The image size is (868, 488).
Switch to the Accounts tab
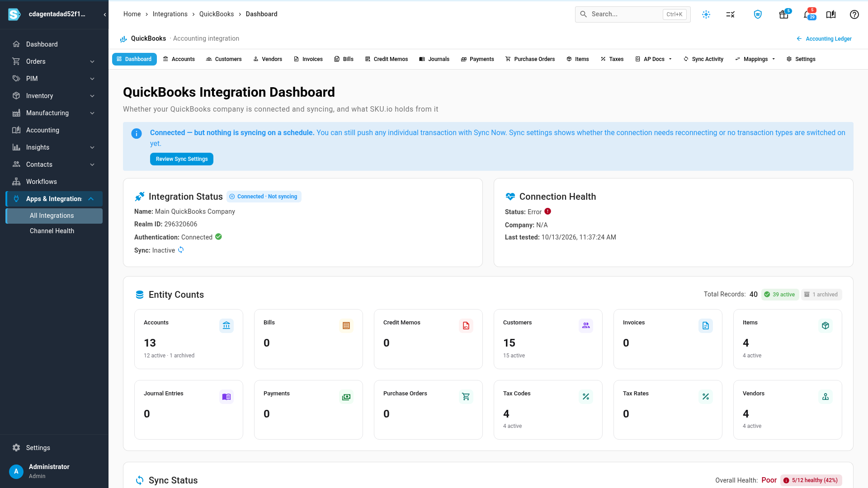179,59
